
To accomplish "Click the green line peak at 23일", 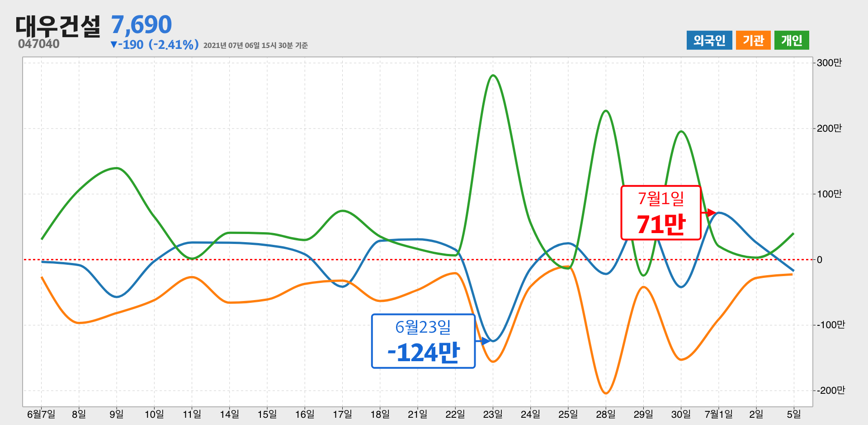I will 493,76.
